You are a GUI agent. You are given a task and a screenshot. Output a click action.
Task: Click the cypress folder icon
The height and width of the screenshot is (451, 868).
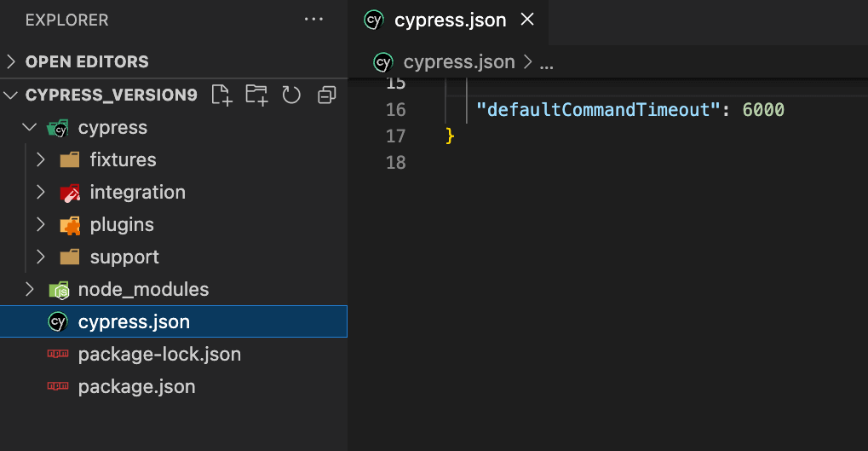click(x=58, y=128)
